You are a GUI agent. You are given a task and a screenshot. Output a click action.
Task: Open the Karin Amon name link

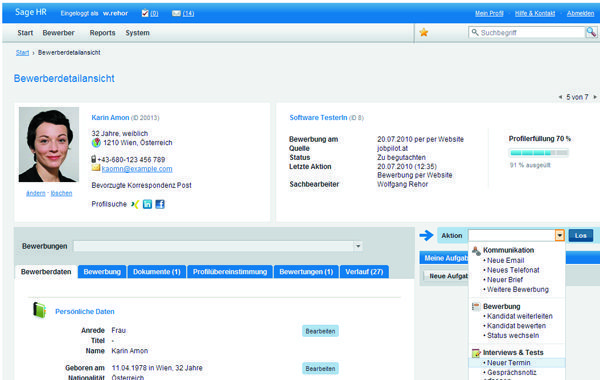pyautogui.click(x=110, y=117)
